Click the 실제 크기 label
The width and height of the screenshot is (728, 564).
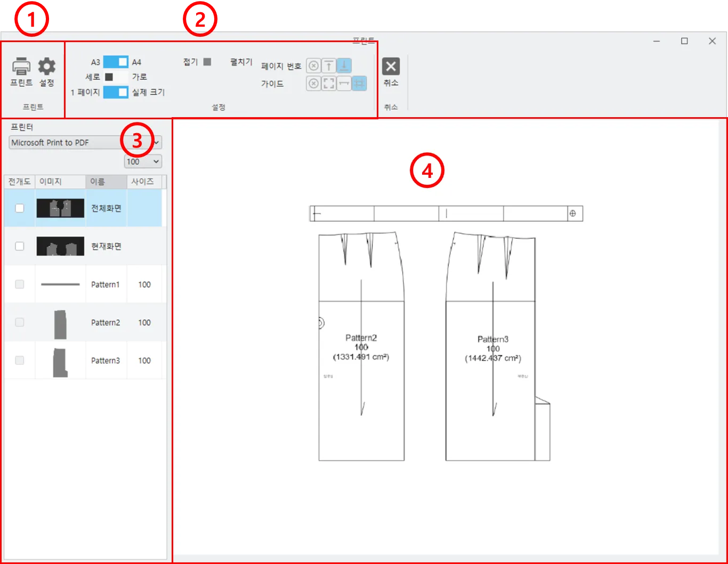(x=148, y=92)
